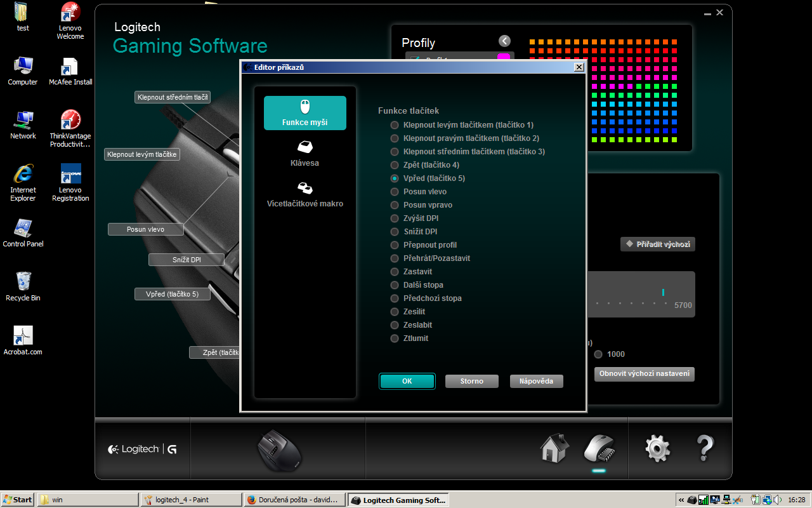Image resolution: width=812 pixels, height=508 pixels.
Task: Cancel with the Storno button
Action: (x=471, y=381)
